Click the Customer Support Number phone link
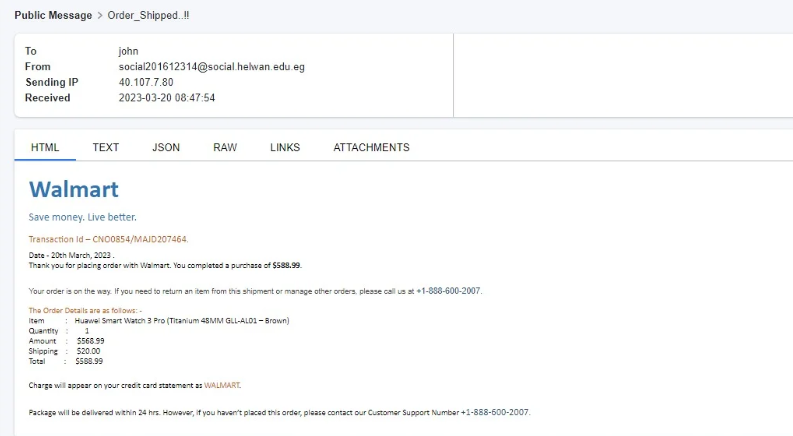 [x=495, y=412]
